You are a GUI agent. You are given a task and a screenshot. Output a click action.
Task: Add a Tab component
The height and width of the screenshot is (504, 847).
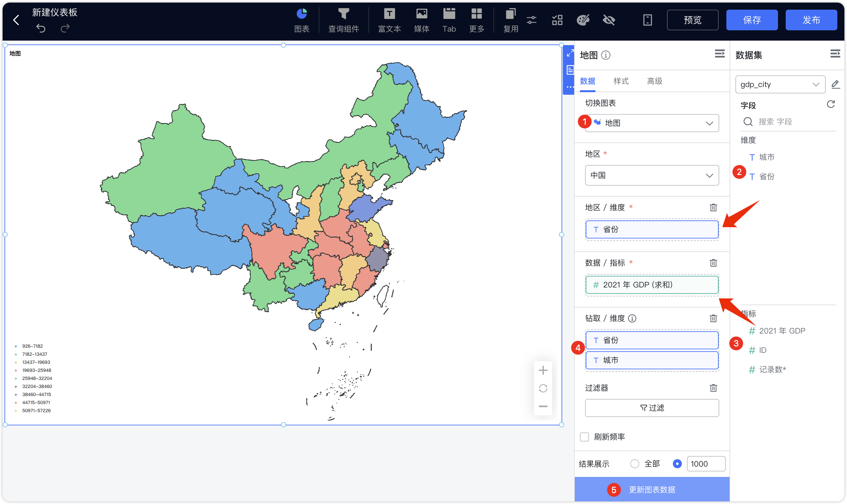[x=449, y=20]
